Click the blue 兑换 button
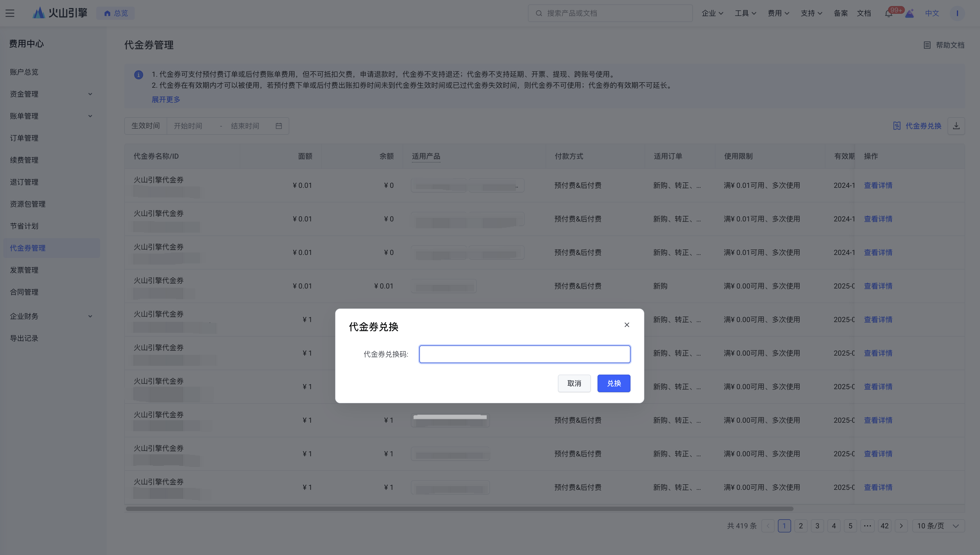Image resolution: width=980 pixels, height=555 pixels. pos(614,383)
